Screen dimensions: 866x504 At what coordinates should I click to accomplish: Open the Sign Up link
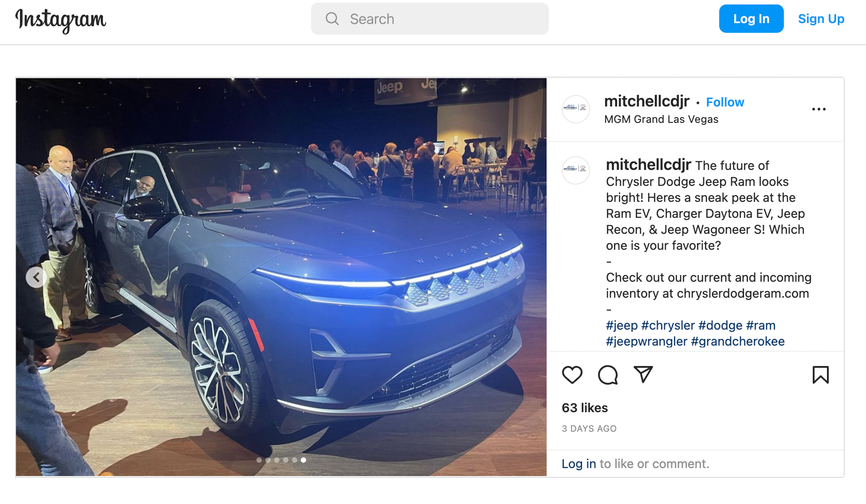tap(821, 19)
